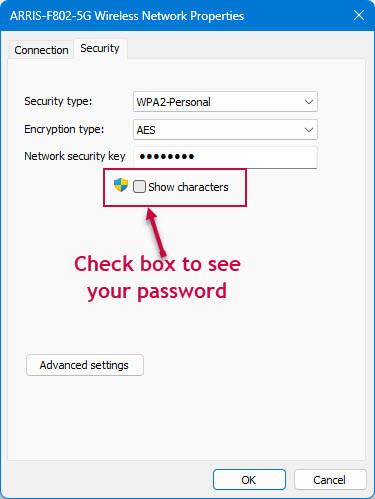Close the Wireless Network Properties dialog
This screenshot has height=499, width=375.
point(359,15)
